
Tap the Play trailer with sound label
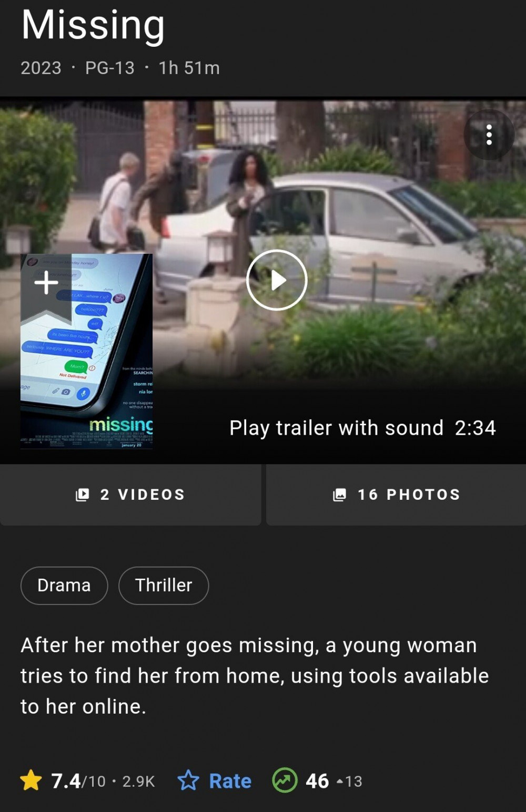click(x=362, y=428)
